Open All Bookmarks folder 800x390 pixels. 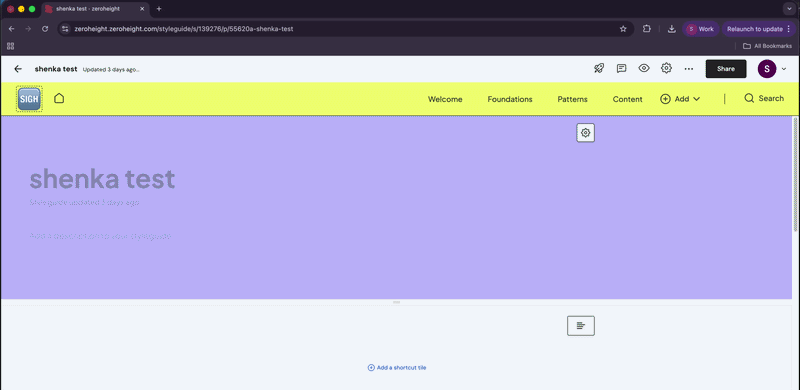click(x=767, y=46)
